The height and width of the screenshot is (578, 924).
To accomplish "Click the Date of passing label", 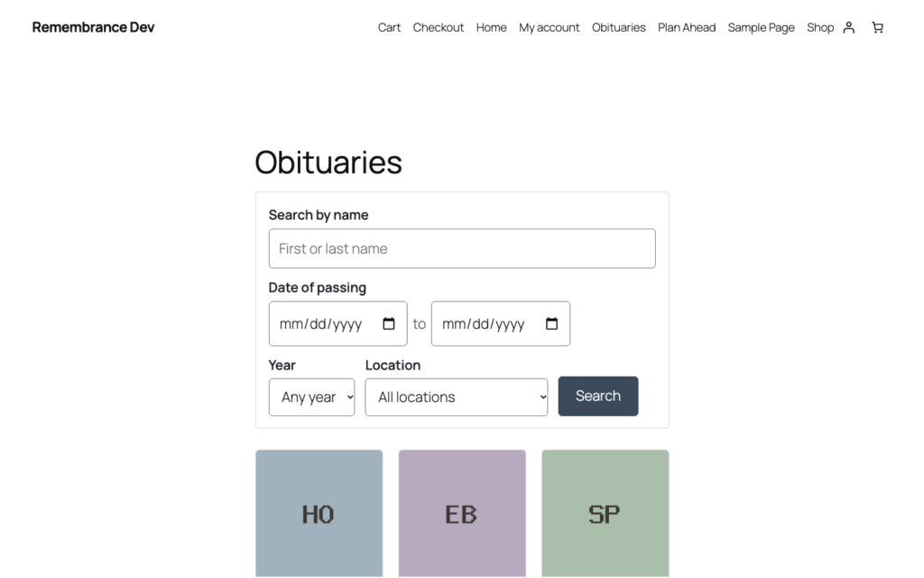I will click(317, 287).
